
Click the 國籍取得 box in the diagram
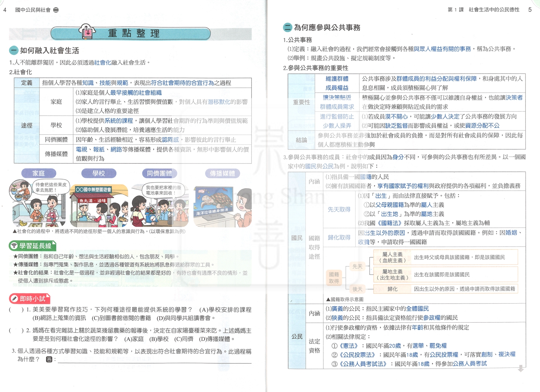click(334, 278)
